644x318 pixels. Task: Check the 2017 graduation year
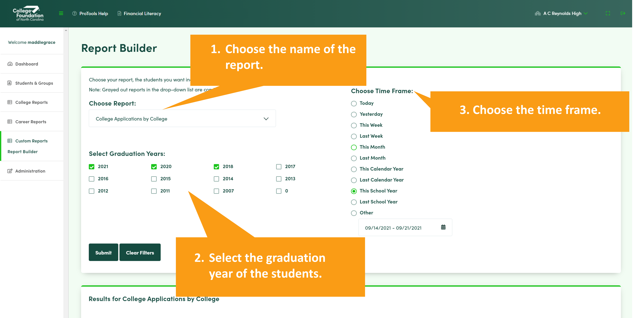(279, 167)
